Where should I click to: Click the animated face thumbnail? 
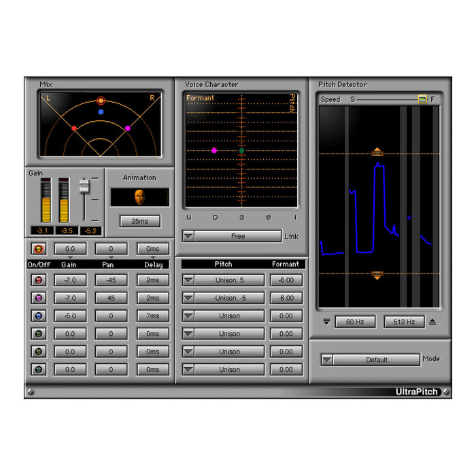pos(139,197)
